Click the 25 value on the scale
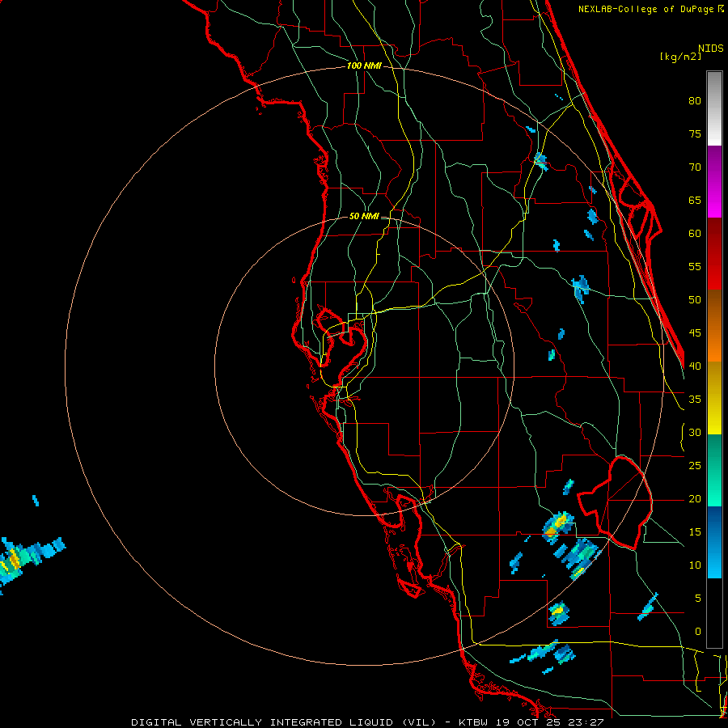 [x=695, y=466]
